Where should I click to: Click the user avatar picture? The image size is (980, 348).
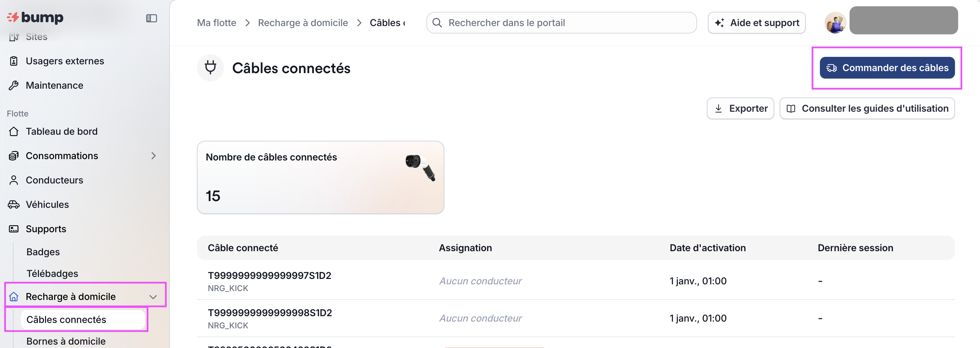835,23
